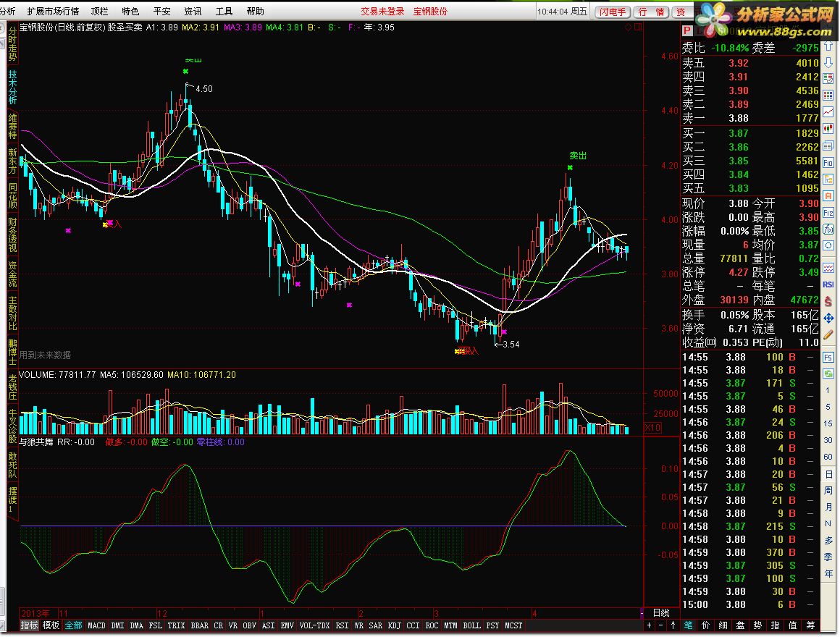
Task: Open the trend line chart icon
Action: point(828,112)
